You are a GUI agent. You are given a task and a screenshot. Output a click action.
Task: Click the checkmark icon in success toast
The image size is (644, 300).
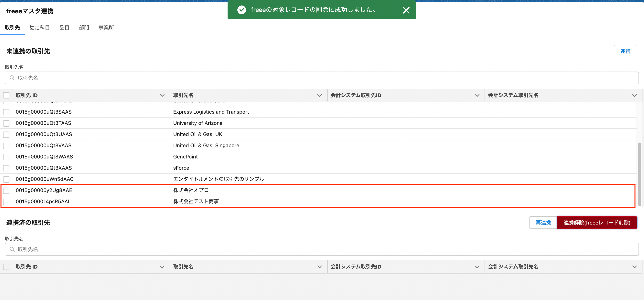coord(241,10)
